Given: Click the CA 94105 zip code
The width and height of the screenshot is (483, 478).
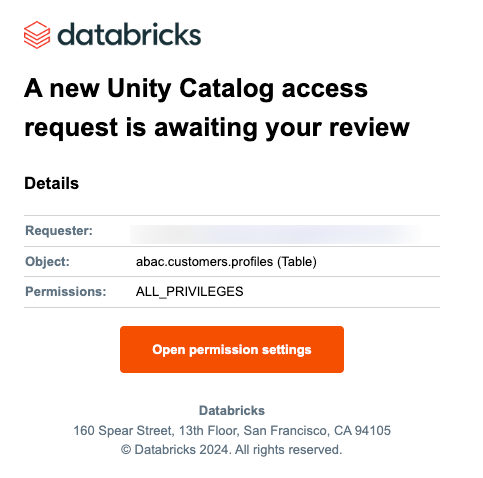Looking at the screenshot, I should [362, 431].
